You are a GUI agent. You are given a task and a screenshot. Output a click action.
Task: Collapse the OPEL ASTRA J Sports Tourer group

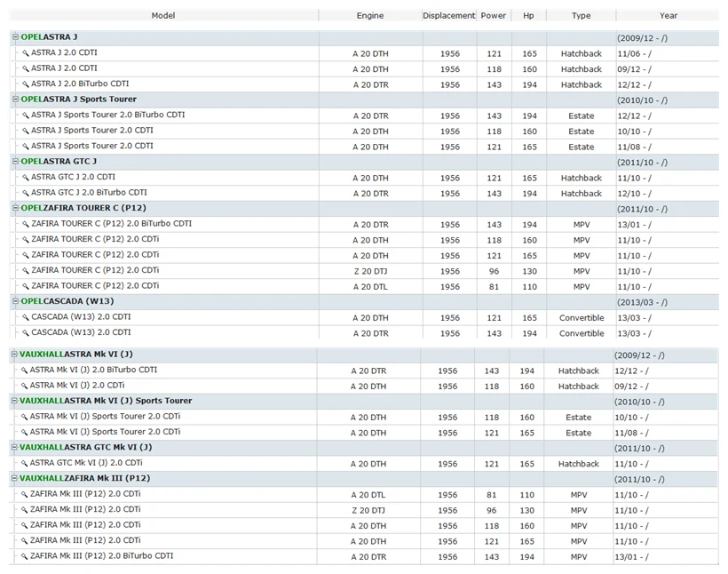tap(16, 99)
